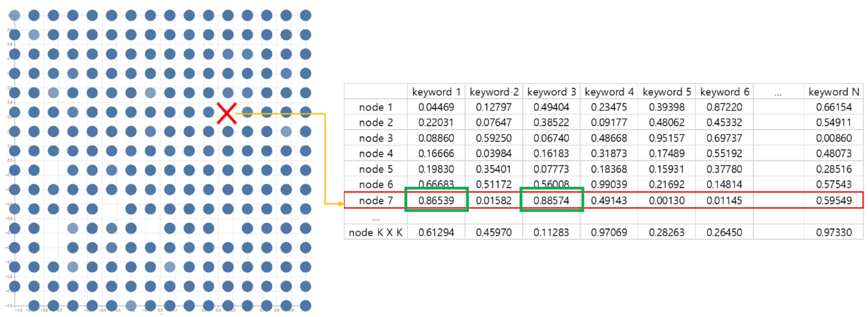Click cell with value 0.95157
The width and height of the screenshot is (868, 317).
pos(666,138)
